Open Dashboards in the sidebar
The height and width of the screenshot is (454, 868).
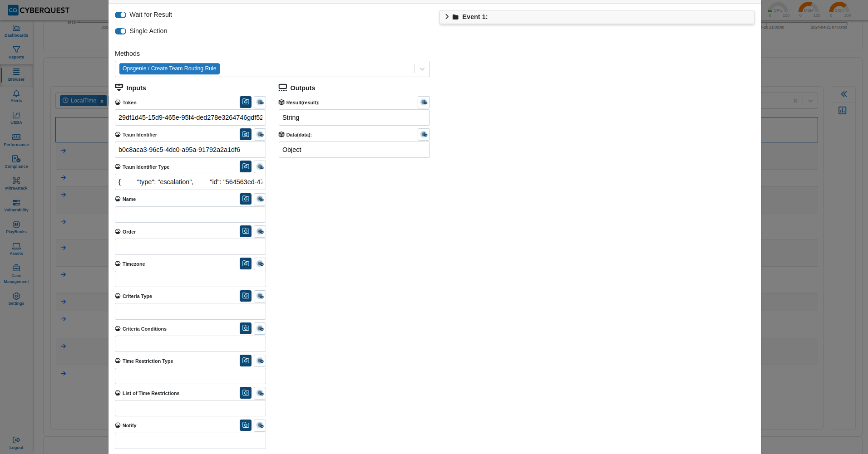(16, 31)
